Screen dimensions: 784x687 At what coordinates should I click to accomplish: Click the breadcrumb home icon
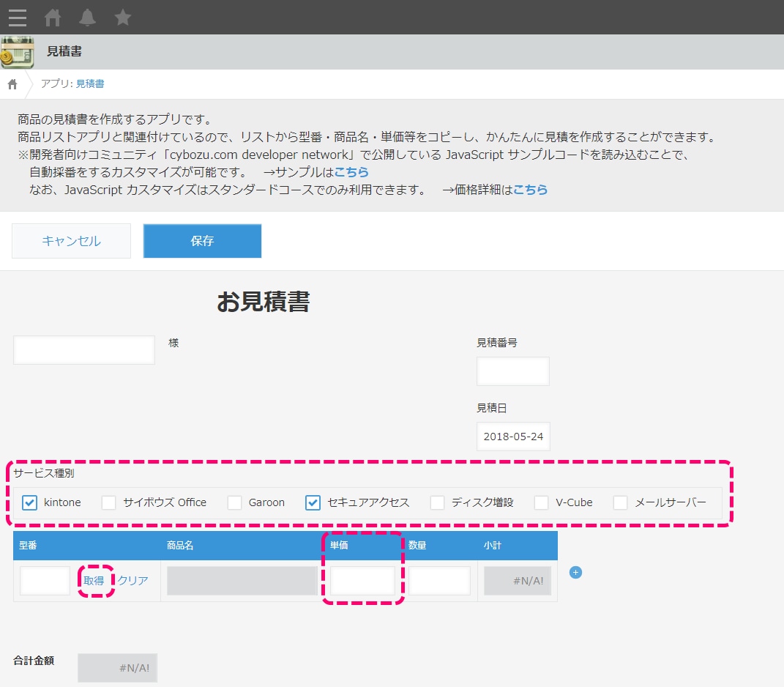click(12, 84)
